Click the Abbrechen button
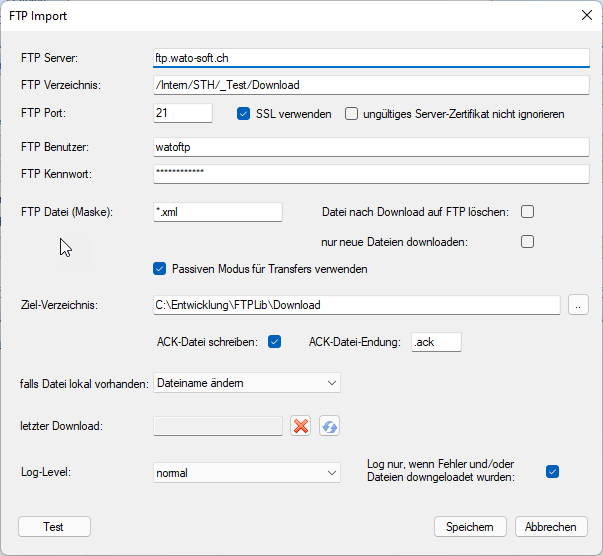The width and height of the screenshot is (603, 556). (x=551, y=527)
